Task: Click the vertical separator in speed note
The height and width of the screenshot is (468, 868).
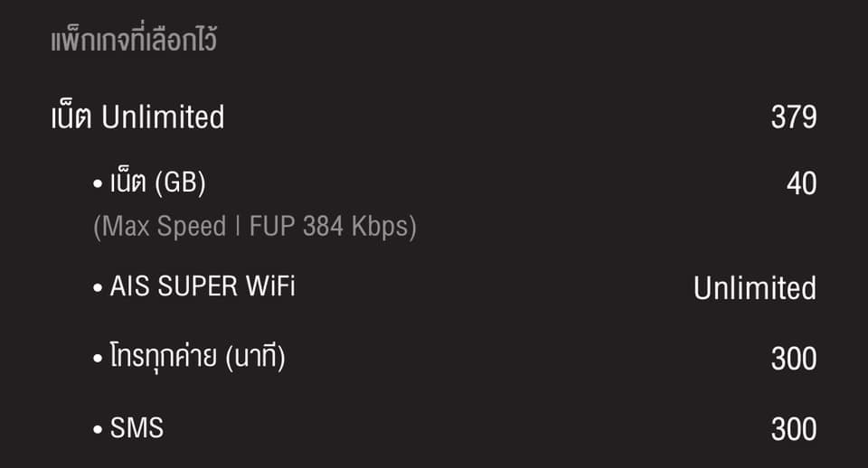Action: (238, 226)
